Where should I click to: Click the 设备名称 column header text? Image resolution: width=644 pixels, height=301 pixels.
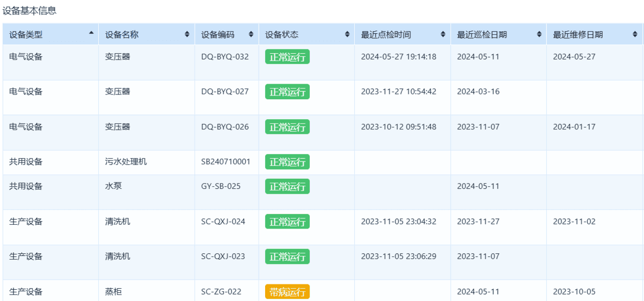122,34
